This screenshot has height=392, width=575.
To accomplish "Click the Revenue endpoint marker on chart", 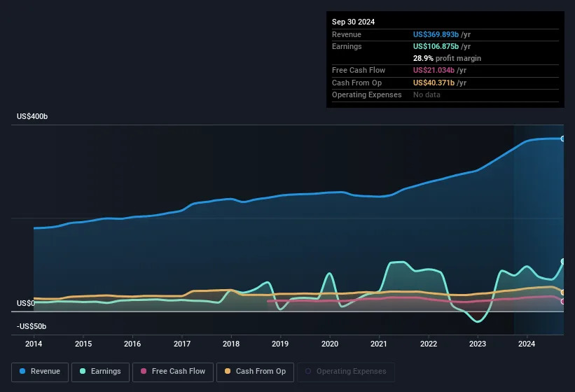I will [x=563, y=139].
